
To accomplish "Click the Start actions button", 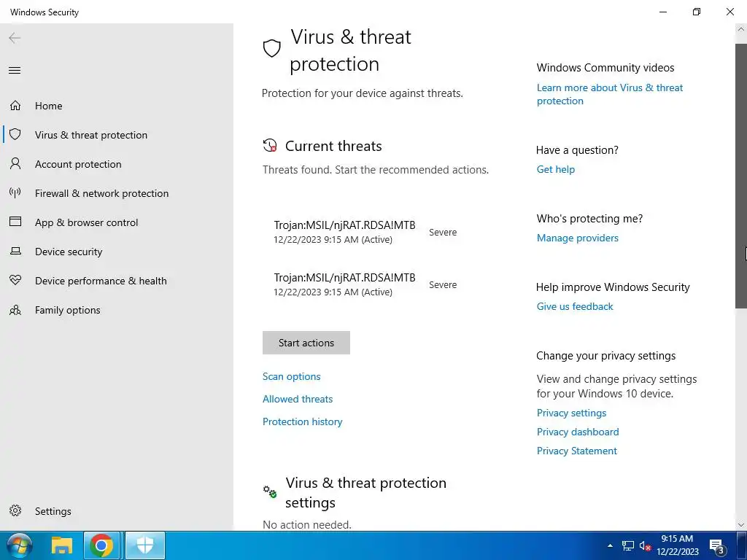I will click(x=306, y=343).
